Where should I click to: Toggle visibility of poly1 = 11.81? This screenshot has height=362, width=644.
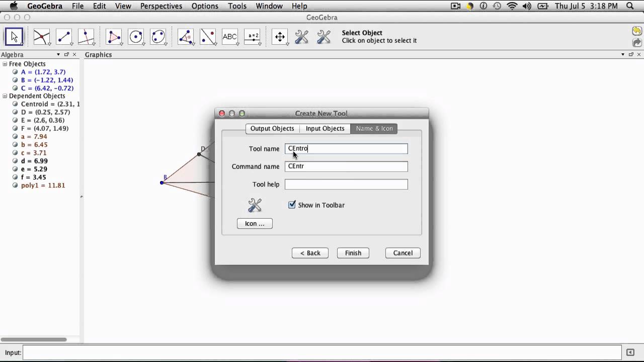click(15, 186)
